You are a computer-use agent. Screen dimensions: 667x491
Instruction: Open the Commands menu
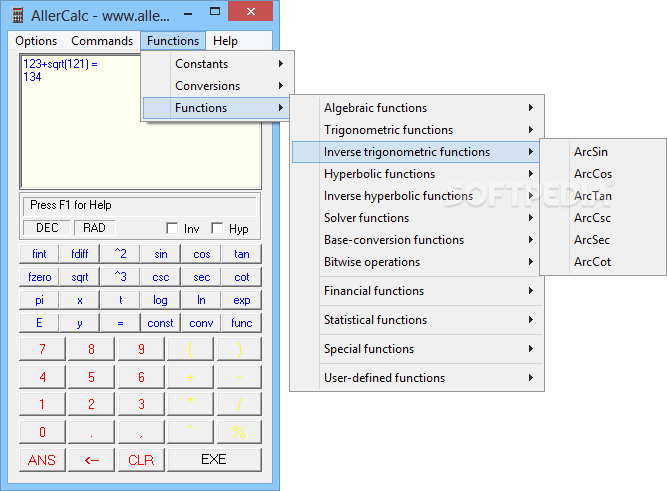click(102, 41)
